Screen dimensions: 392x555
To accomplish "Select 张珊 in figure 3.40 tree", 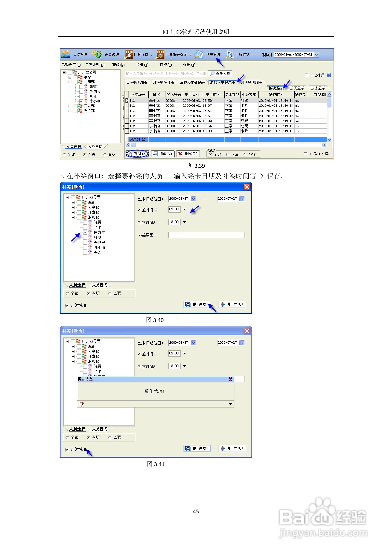I will click(x=98, y=238).
